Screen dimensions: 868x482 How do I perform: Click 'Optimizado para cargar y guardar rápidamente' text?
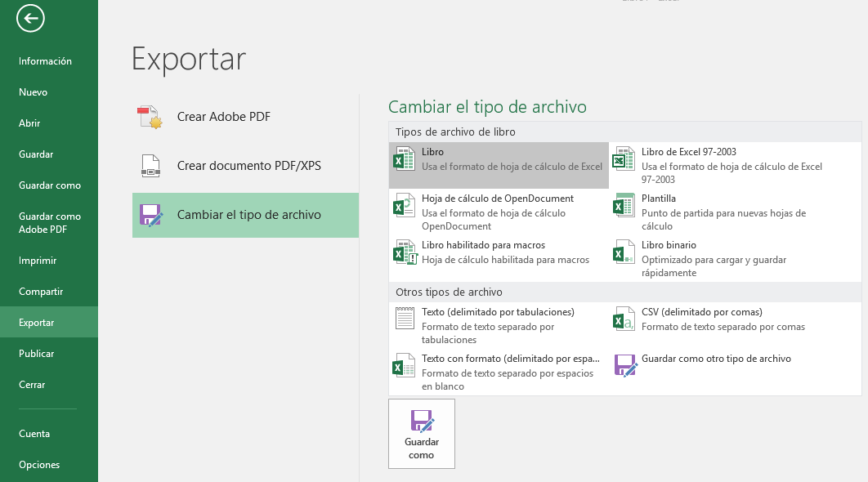[x=714, y=266]
